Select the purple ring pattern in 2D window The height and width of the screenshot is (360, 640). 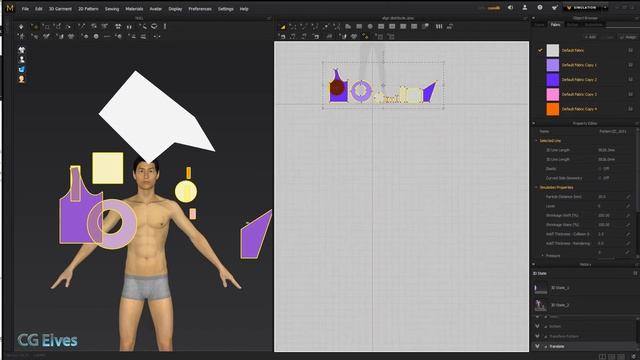361,91
